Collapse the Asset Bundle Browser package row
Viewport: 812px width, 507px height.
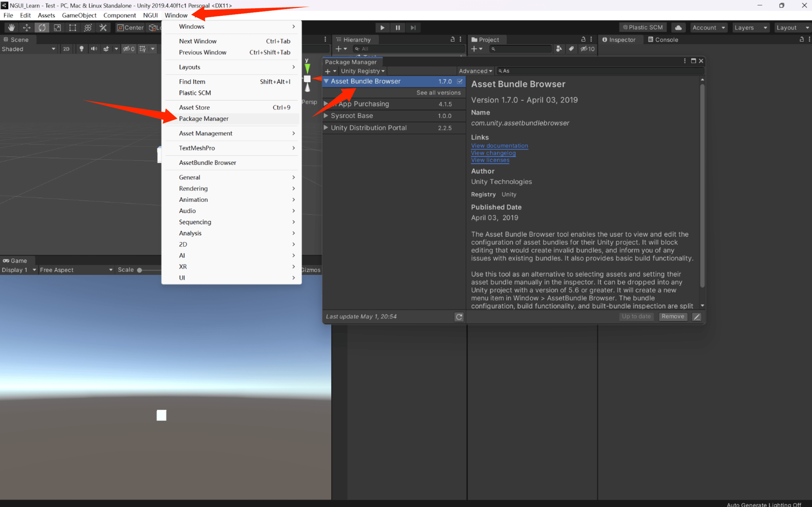326,81
